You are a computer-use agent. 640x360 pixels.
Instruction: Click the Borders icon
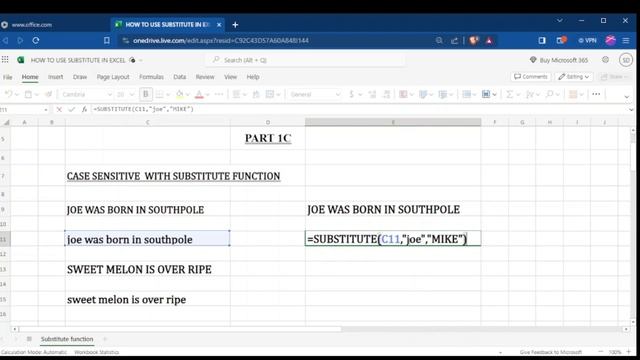159,94
